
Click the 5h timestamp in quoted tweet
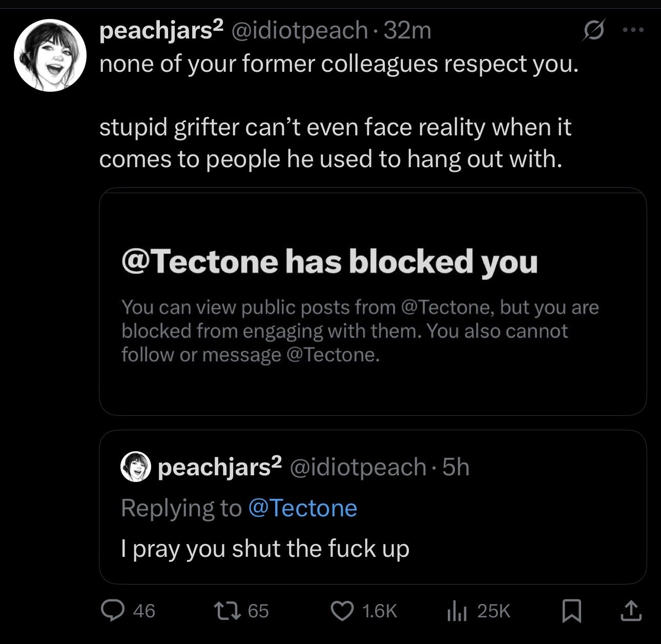point(456,467)
